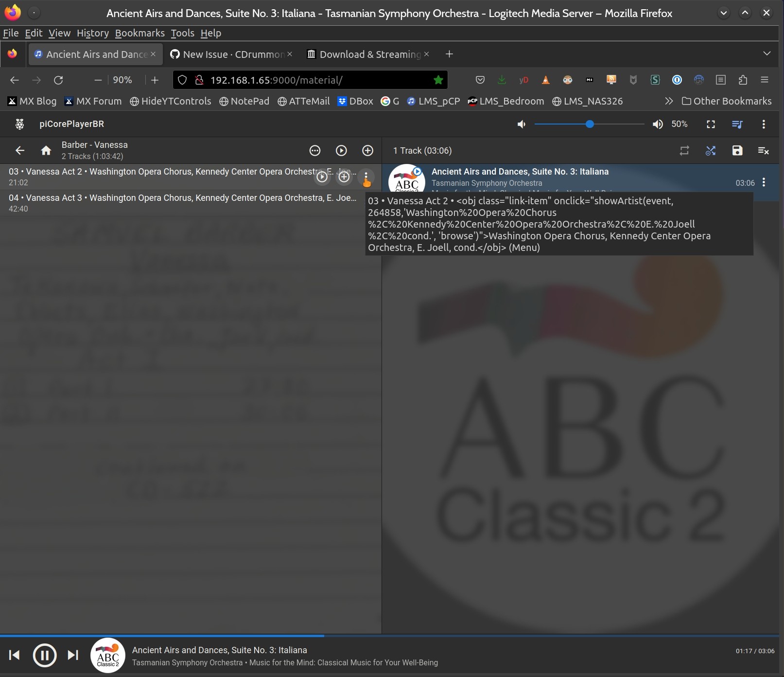This screenshot has height=677, width=784.
Task: Adjust the volume slider
Action: click(589, 125)
